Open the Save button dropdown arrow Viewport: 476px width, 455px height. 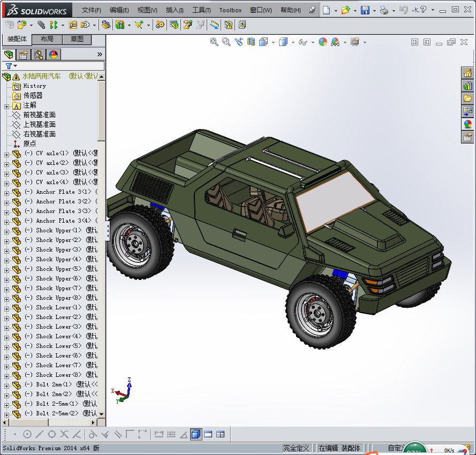coord(374,11)
